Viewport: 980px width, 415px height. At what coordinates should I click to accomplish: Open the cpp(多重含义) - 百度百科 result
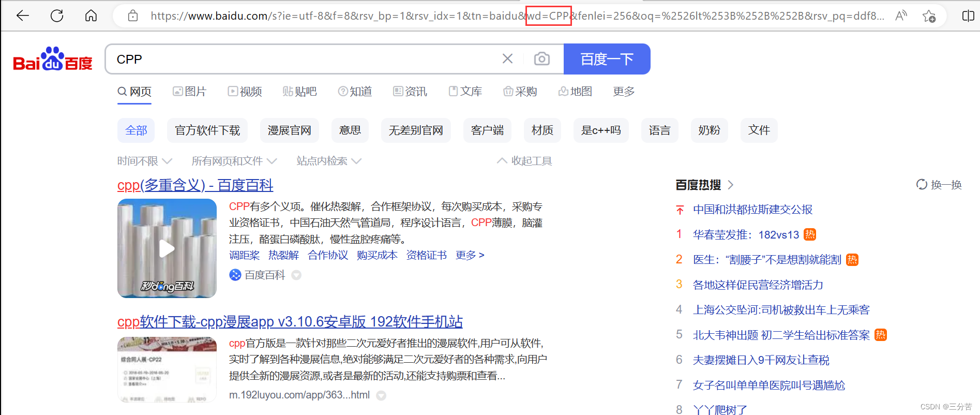pyautogui.click(x=195, y=185)
